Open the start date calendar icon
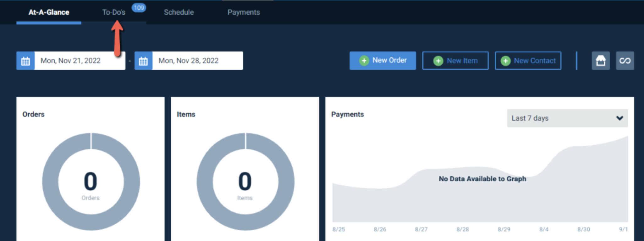This screenshot has width=644, height=241. (x=25, y=61)
